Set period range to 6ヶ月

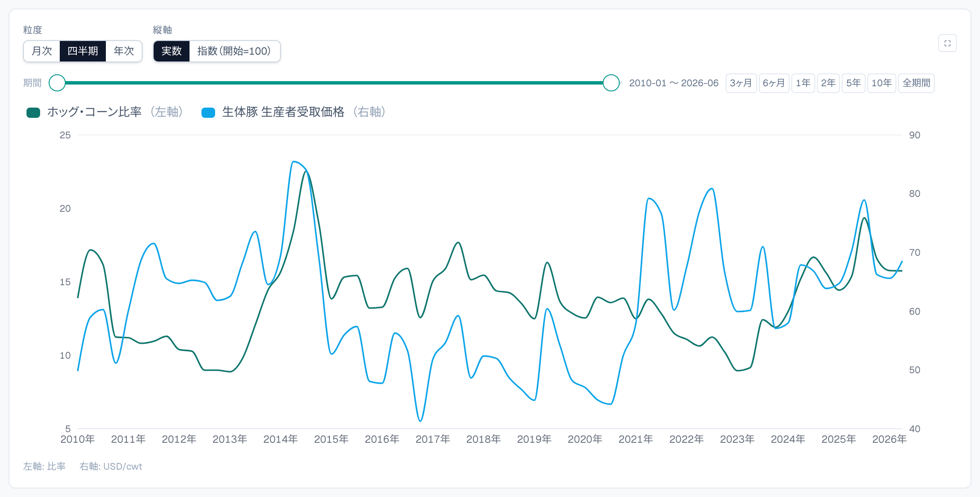point(774,83)
